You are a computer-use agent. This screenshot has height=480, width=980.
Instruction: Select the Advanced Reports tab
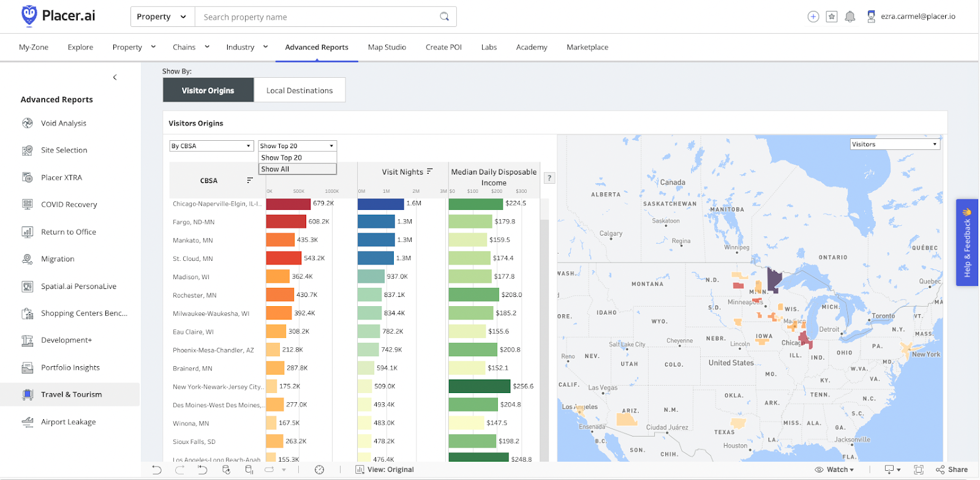click(x=317, y=47)
